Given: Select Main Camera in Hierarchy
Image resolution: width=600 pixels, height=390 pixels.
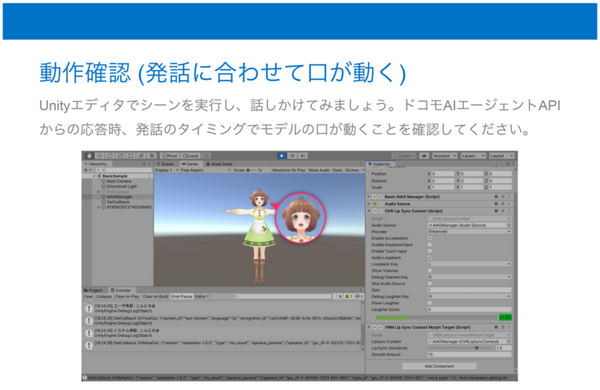Looking at the screenshot, I should [x=119, y=181].
